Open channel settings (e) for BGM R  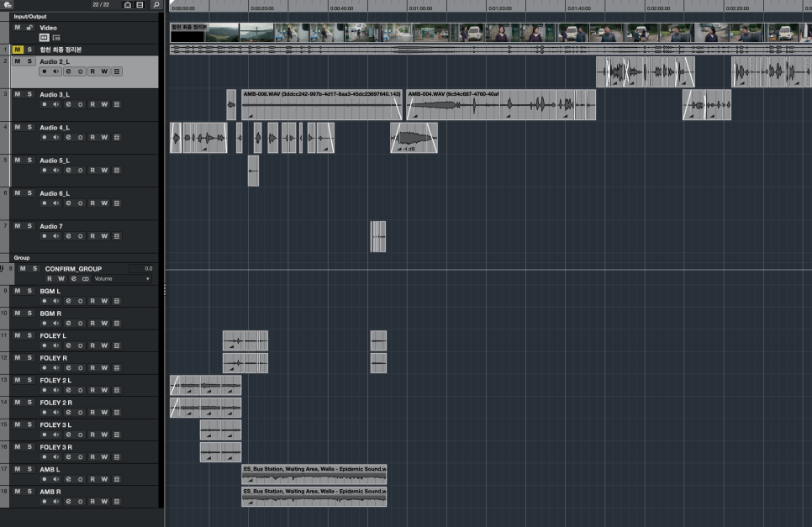(68, 323)
